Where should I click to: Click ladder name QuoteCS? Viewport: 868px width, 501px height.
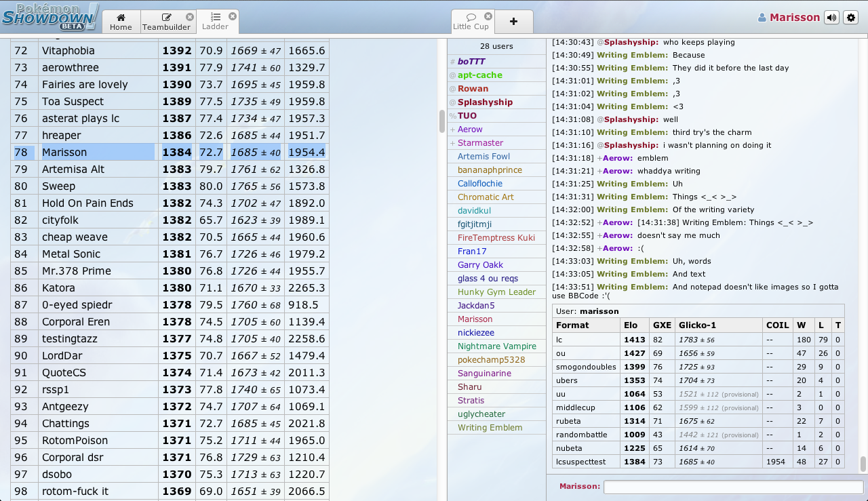(x=64, y=373)
